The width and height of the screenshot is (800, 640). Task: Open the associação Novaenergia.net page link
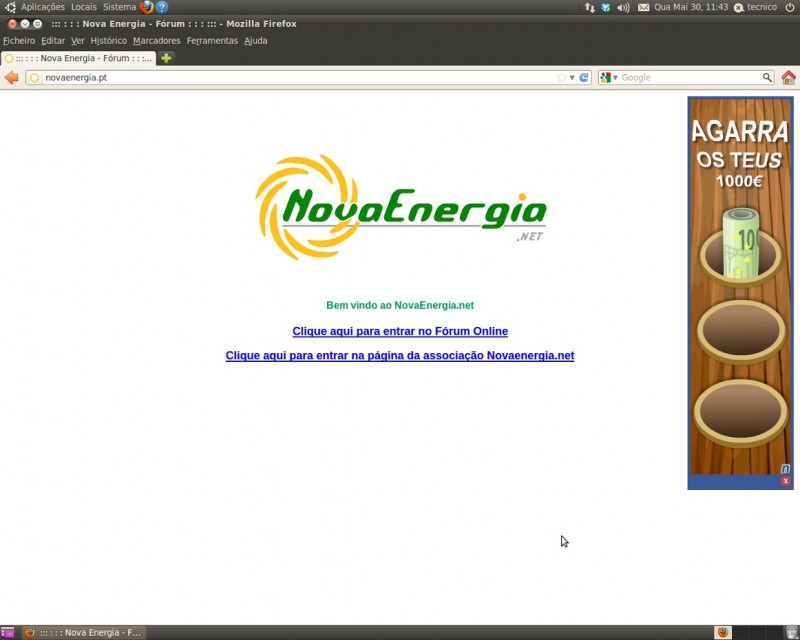400,356
